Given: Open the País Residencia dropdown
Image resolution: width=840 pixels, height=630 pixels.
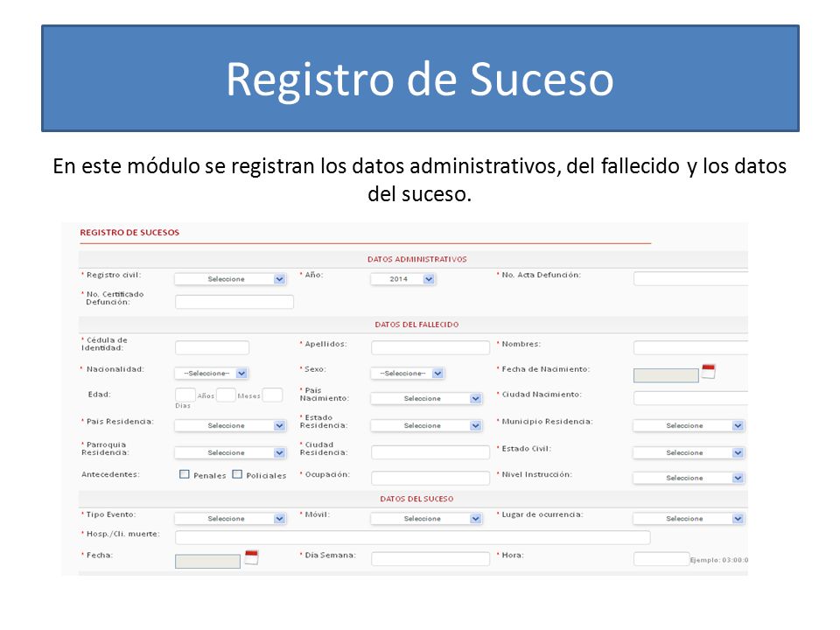Looking at the screenshot, I should click(230, 425).
